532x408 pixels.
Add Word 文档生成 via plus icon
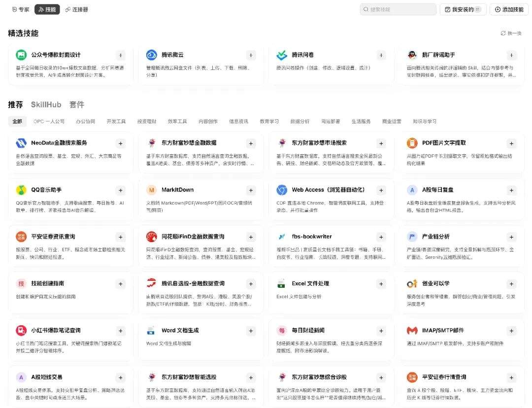pos(251,331)
